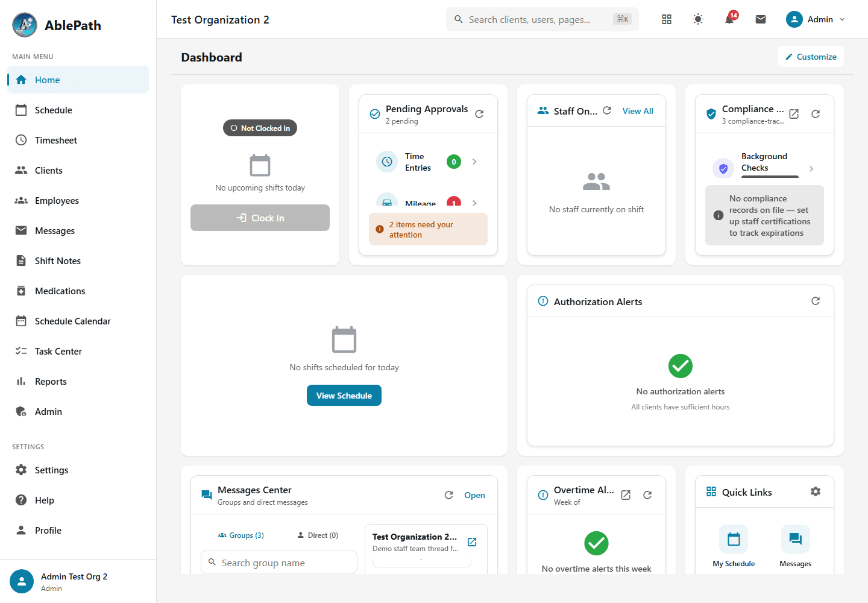The height and width of the screenshot is (603, 868).
Task: Expand Background Checks chevron
Action: pyautogui.click(x=811, y=169)
